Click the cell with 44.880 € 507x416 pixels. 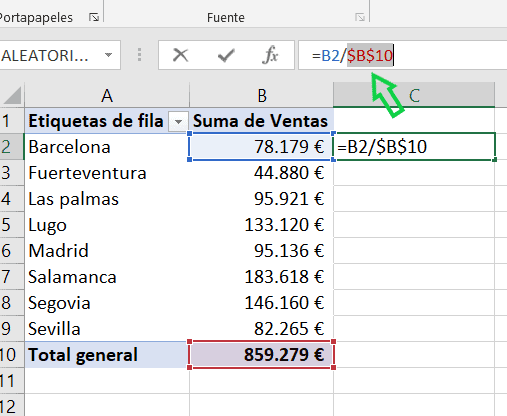click(x=261, y=173)
